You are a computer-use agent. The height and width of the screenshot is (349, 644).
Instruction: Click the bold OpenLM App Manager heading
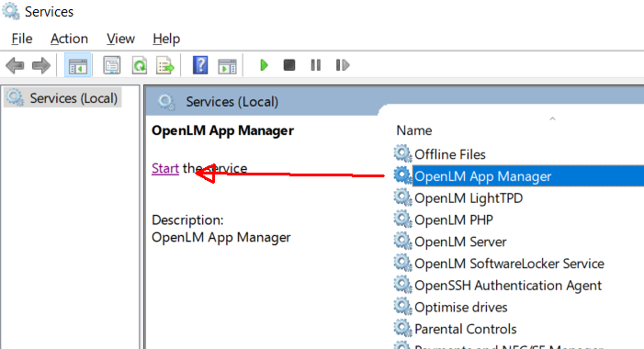pos(222,130)
